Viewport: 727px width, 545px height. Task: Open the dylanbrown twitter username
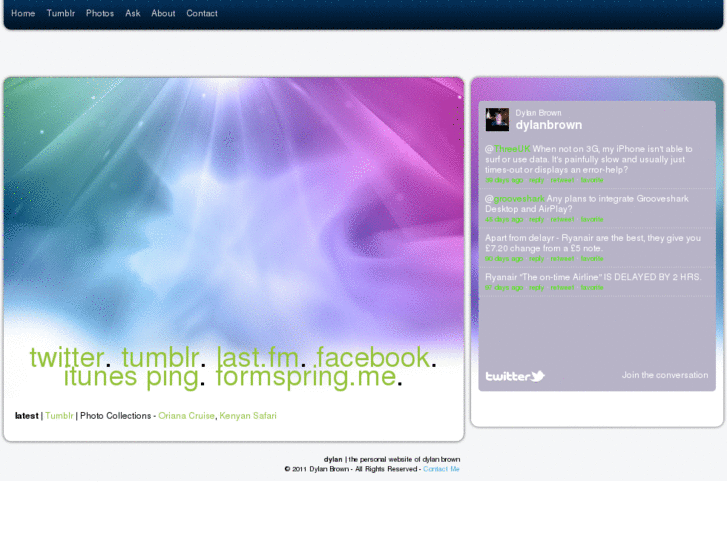[x=548, y=125]
